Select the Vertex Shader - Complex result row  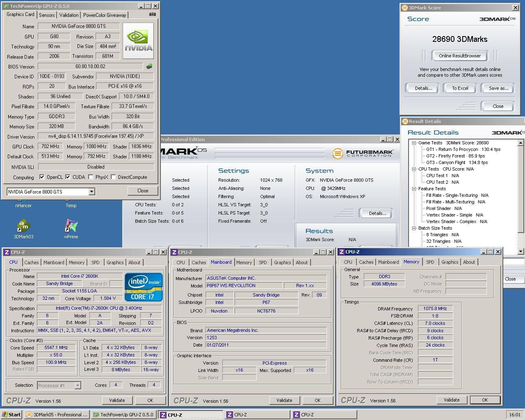click(457, 221)
